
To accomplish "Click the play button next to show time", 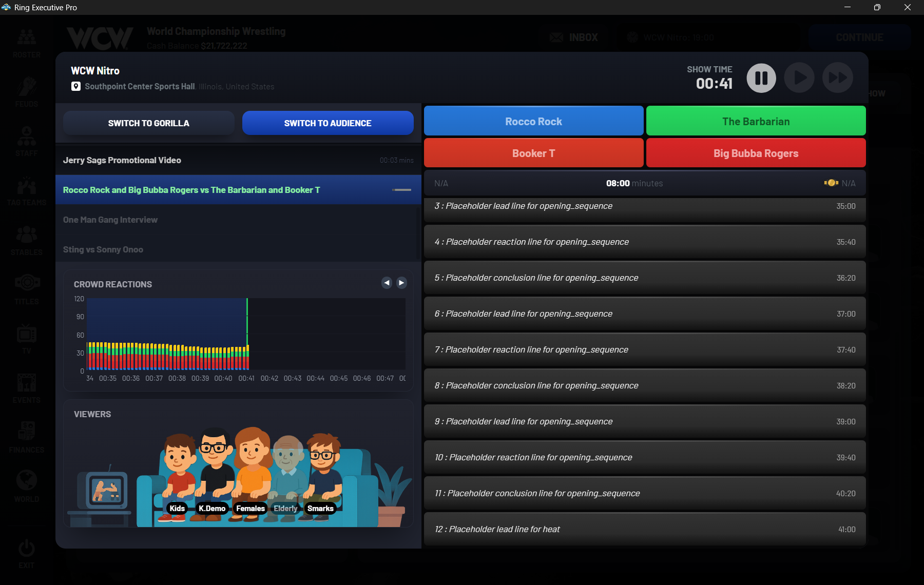I will (799, 78).
